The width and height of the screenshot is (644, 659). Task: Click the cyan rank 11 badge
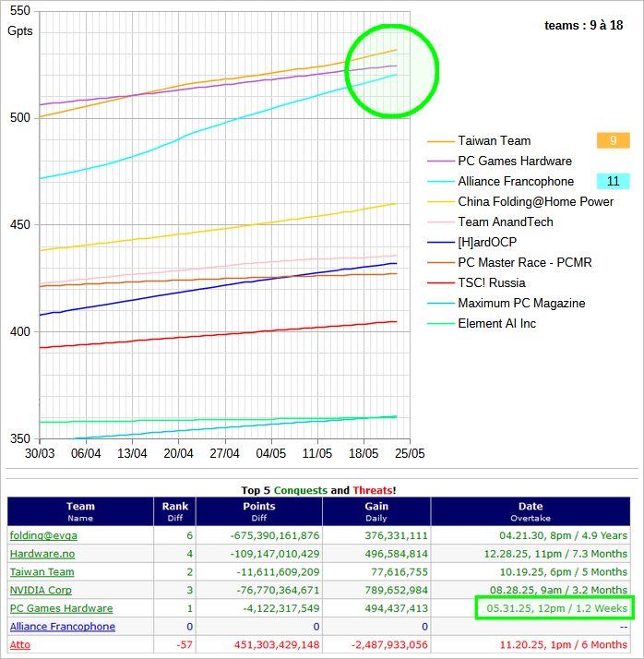click(613, 182)
